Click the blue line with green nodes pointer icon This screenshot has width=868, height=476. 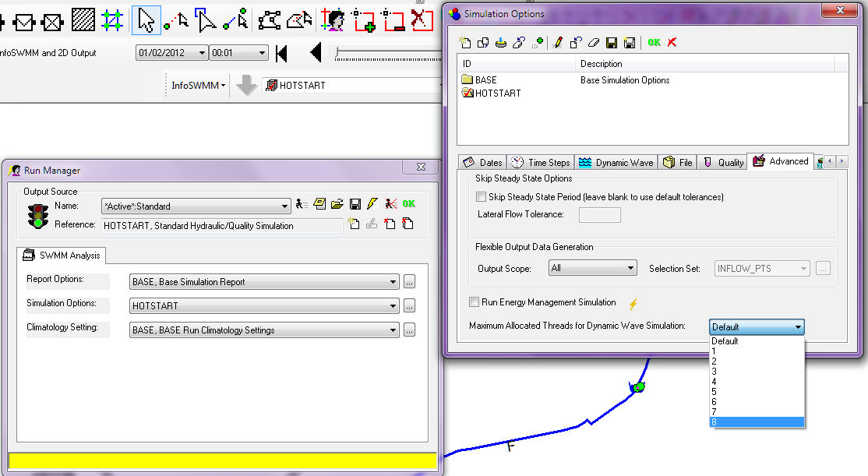[x=235, y=20]
